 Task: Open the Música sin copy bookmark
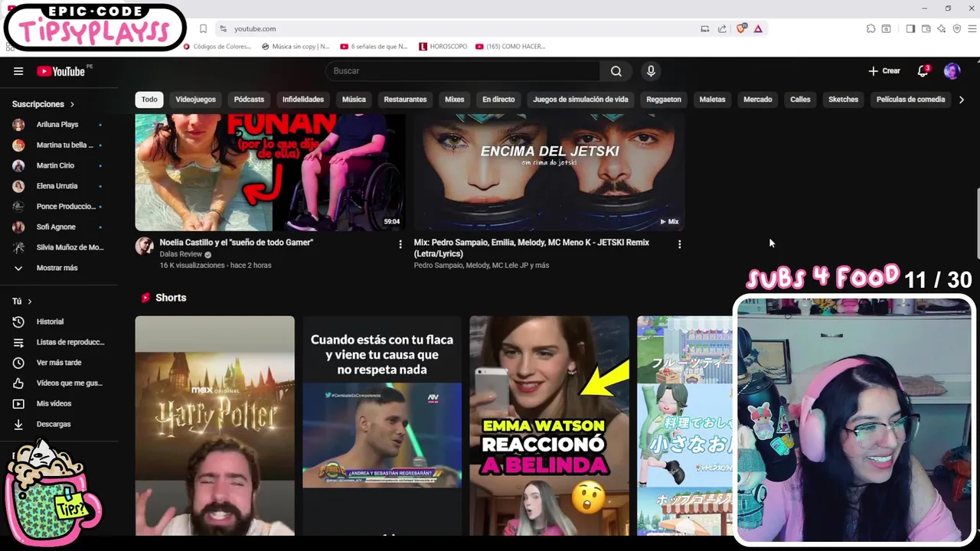[x=296, y=47]
